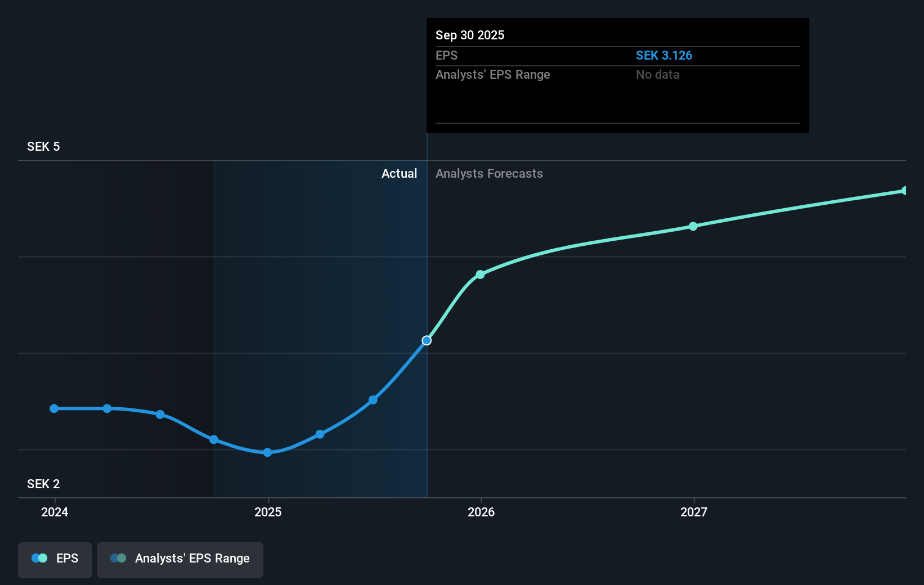Click the 2025 label on the x-axis
Viewport: 924px width, 585px height.
(268, 512)
